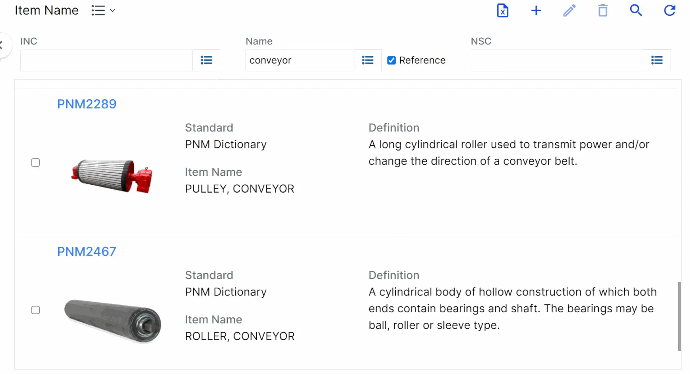Open the NSC field list lookup icon
This screenshot has height=374, width=690.
(x=657, y=60)
